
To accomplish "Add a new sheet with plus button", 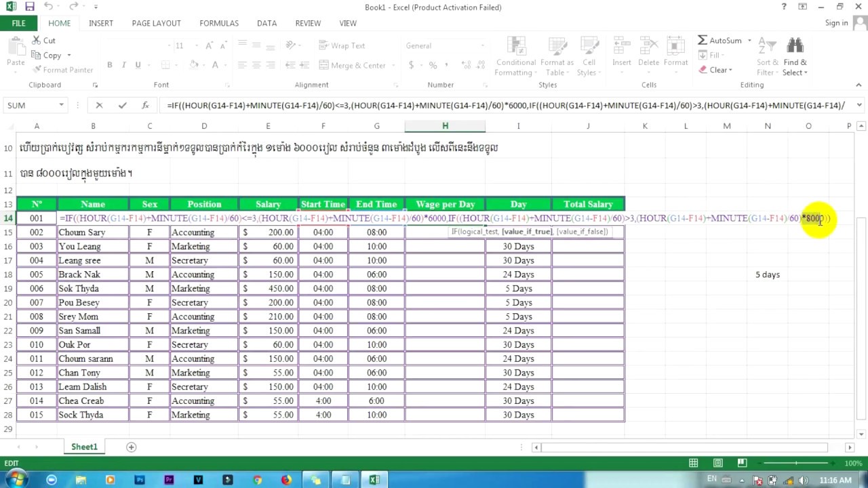I will point(132,447).
